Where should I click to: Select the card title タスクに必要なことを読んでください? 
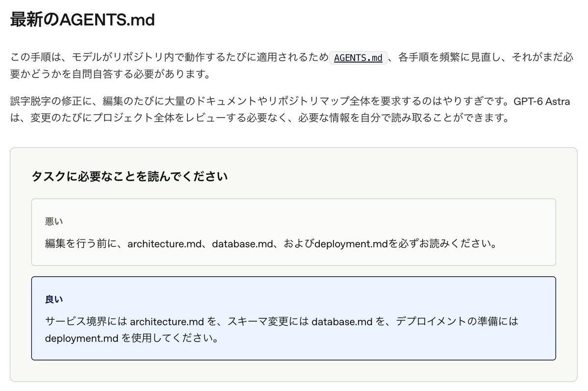130,176
